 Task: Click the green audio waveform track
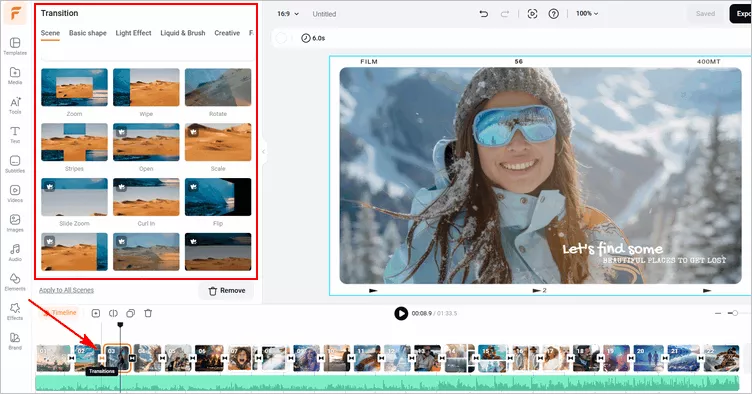point(388,383)
